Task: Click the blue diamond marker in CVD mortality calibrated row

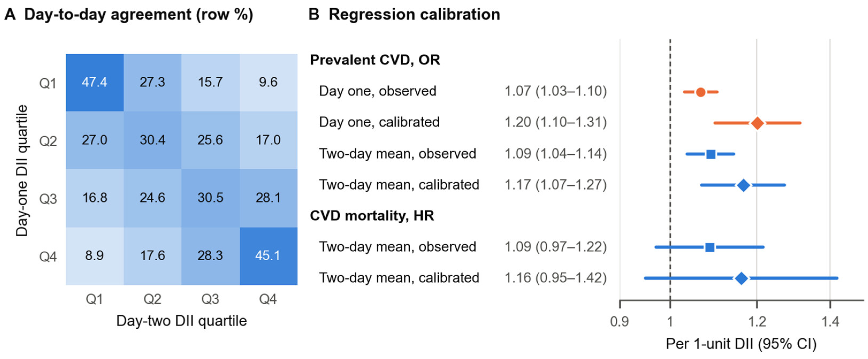Action: (742, 278)
